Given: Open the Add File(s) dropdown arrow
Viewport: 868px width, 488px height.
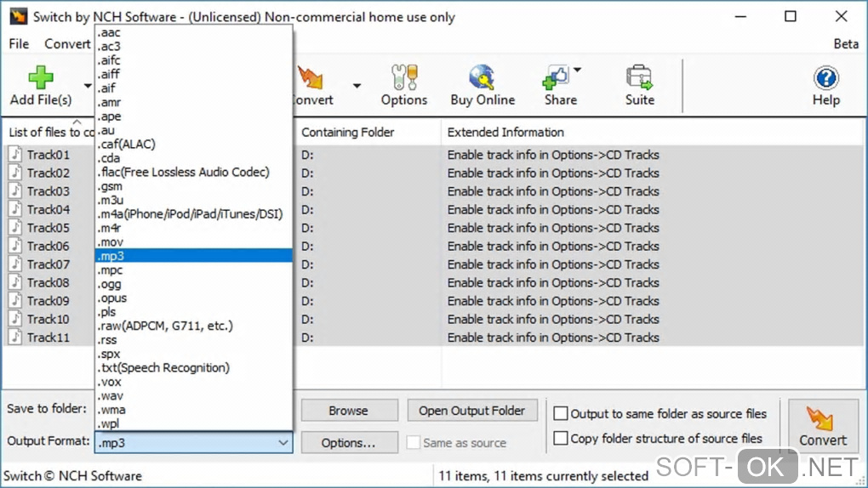Looking at the screenshot, I should tap(88, 86).
